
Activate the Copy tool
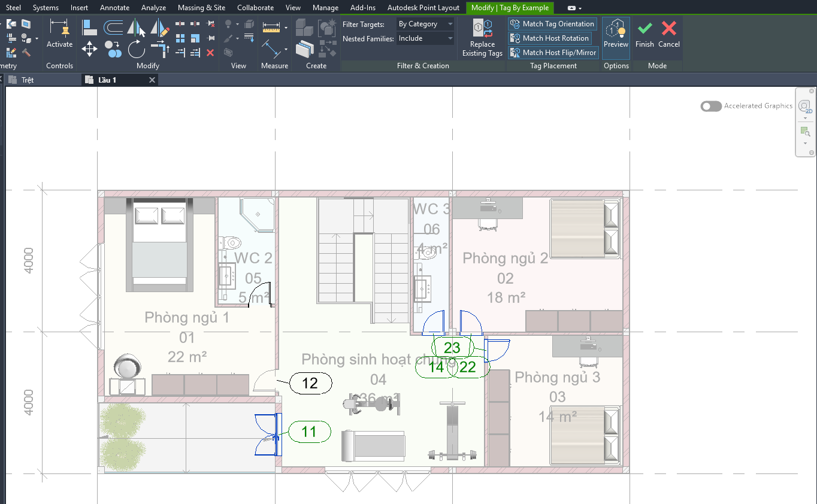[x=113, y=48]
